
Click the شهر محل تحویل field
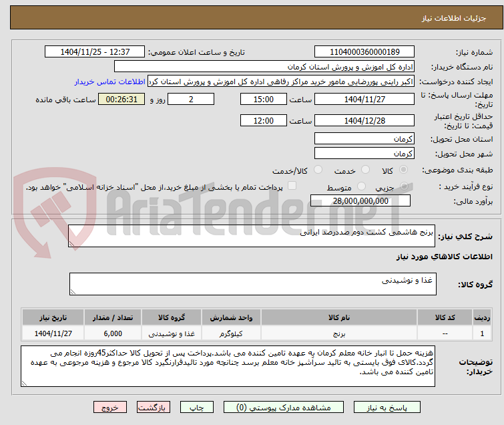click(364, 154)
